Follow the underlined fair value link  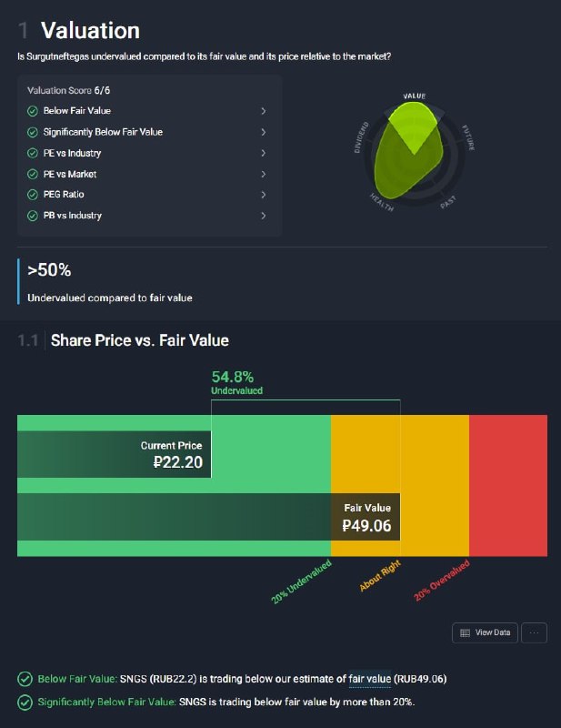click(x=370, y=679)
